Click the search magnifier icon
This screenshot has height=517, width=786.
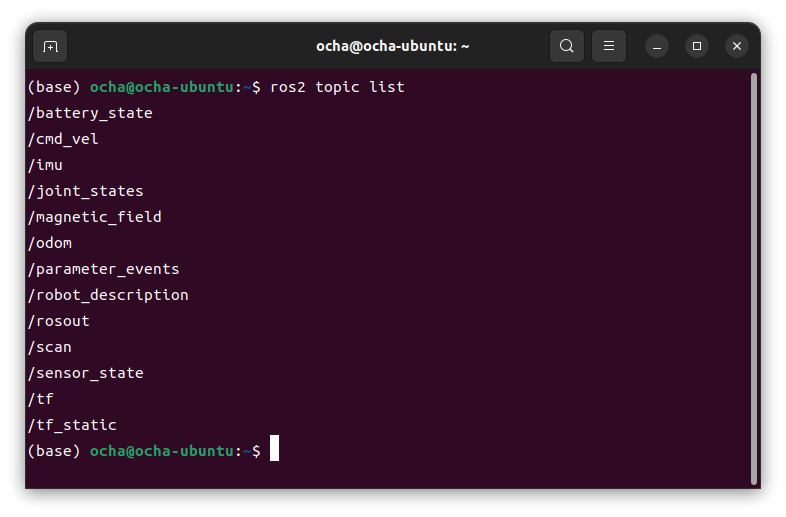tap(567, 46)
